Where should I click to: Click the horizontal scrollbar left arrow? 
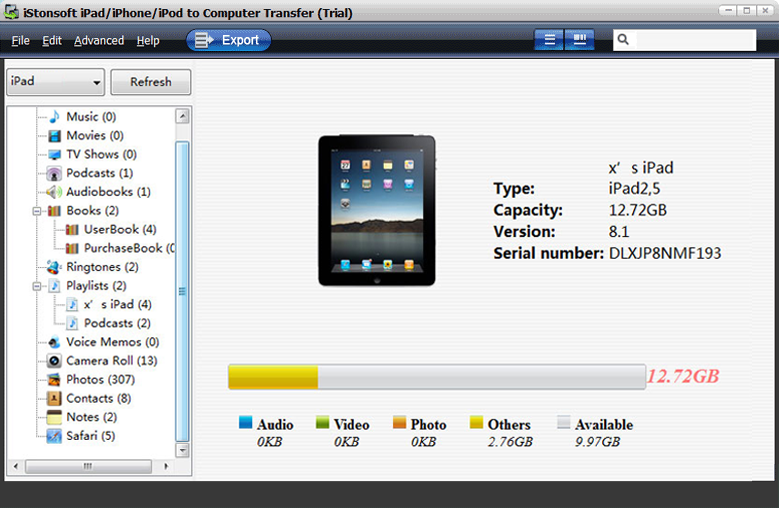[16, 466]
